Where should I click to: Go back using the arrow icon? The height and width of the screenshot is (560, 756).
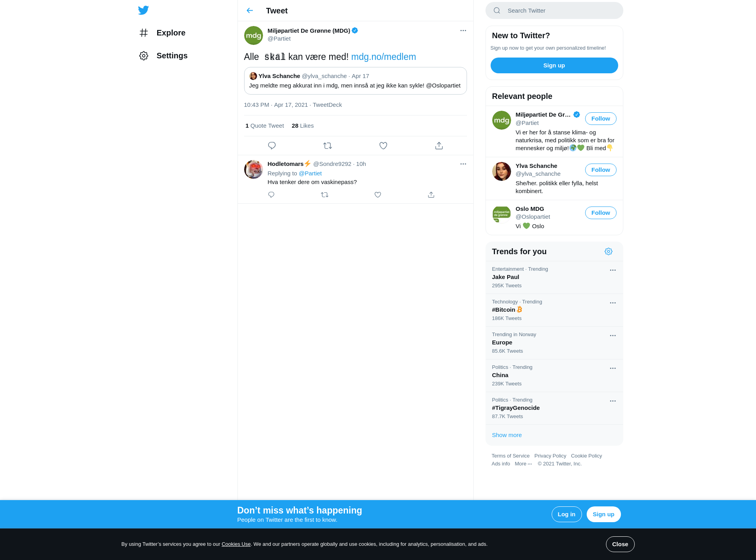pos(250,11)
